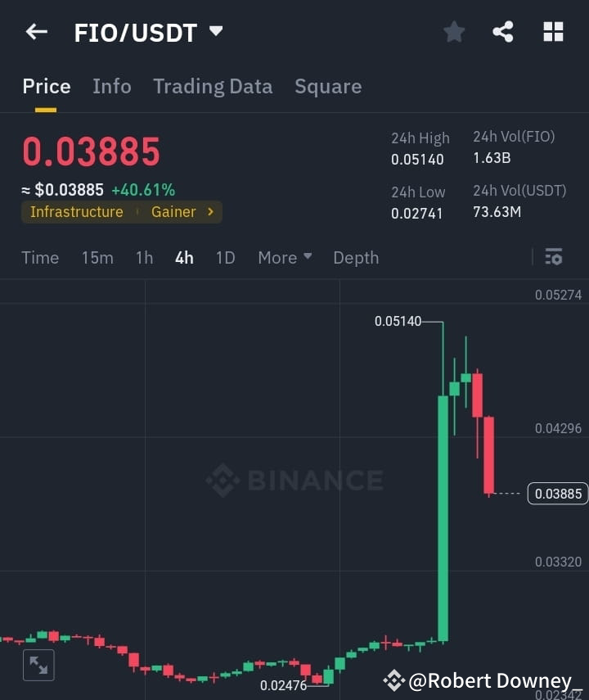Open the More timeframes dropdown
The image size is (589, 700).
(x=284, y=257)
